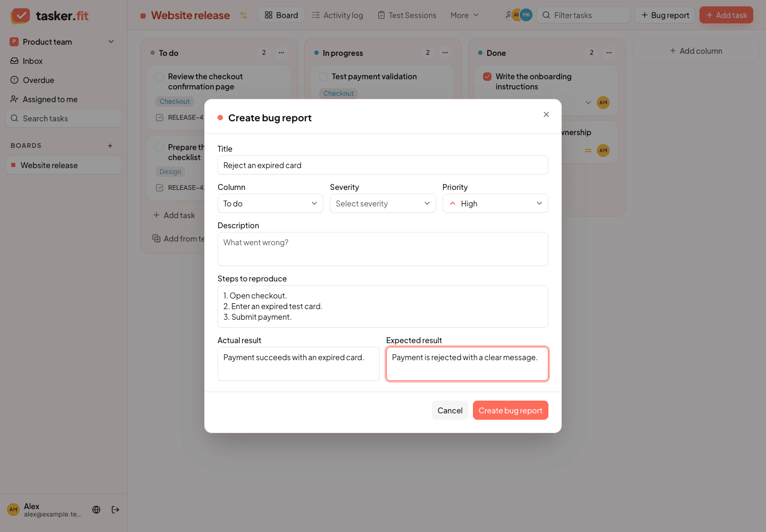Open the Select severity dropdown
Image resolution: width=766 pixels, height=532 pixels.
[383, 203]
